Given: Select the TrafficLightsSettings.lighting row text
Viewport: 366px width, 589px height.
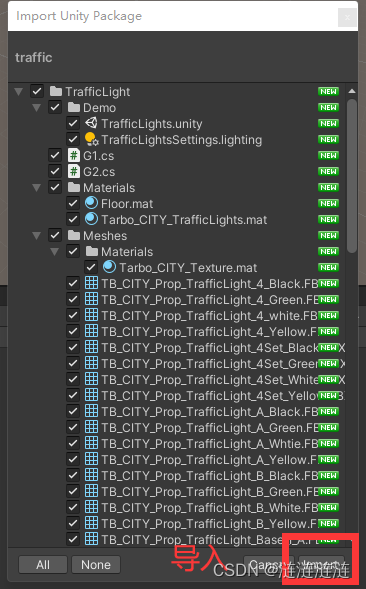Looking at the screenshot, I should (181, 140).
